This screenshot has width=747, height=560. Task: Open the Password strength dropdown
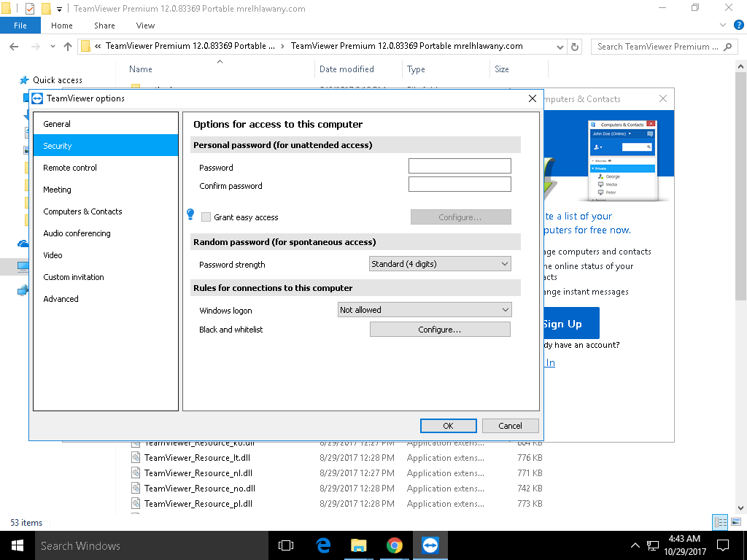tap(440, 264)
